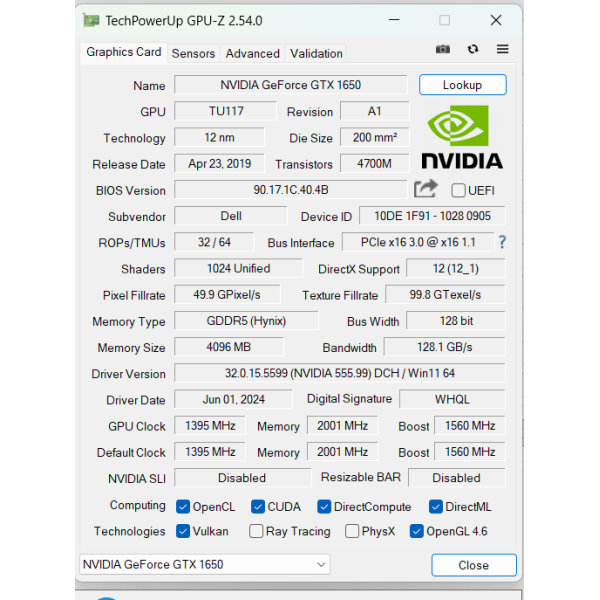Take a screenshot with the camera icon
This screenshot has width=600, height=600.
[443, 49]
